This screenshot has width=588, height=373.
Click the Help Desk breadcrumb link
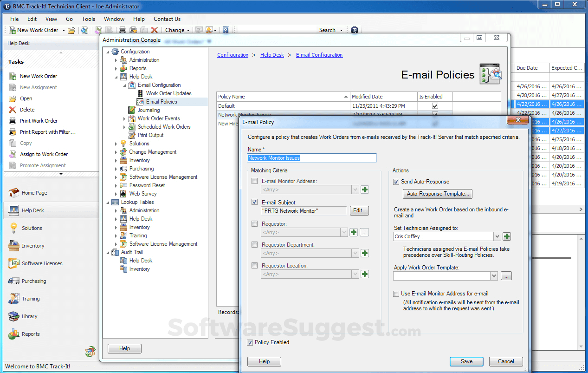pos(272,55)
